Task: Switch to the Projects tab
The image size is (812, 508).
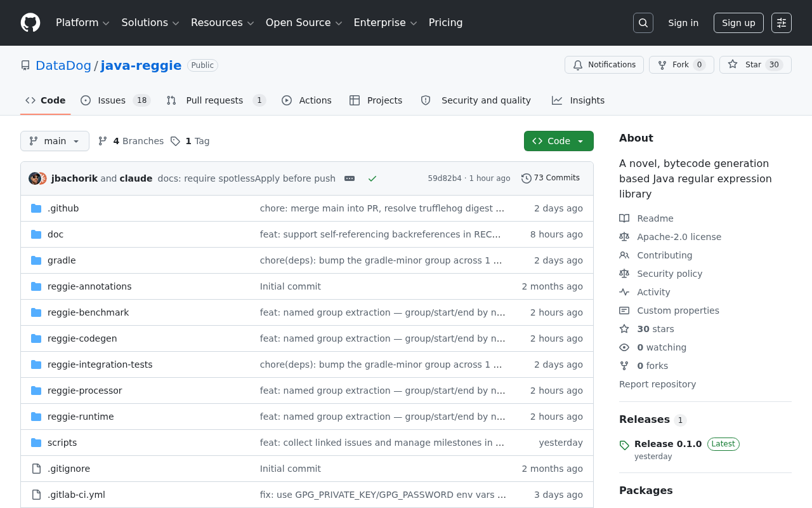Action: (376, 100)
